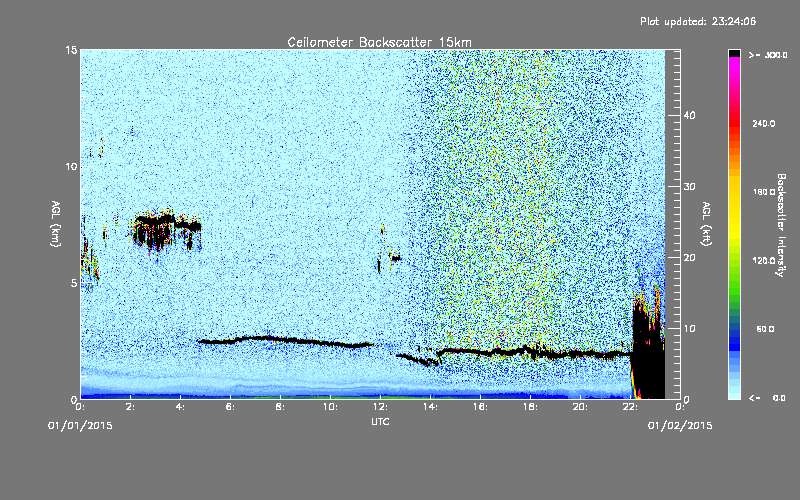
Task: Click the "22:" hour tick label
Action: 630,407
